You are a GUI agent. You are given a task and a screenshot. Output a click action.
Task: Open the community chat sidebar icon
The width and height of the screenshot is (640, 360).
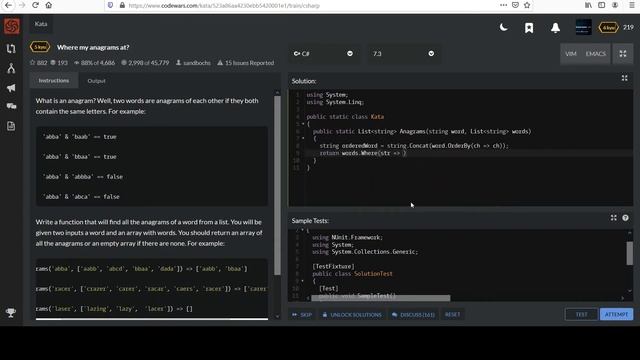(11, 107)
